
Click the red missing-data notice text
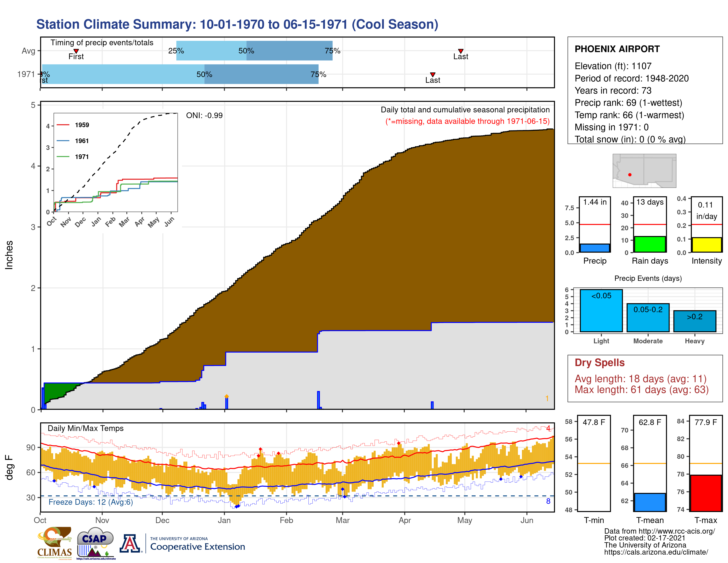[x=467, y=121]
